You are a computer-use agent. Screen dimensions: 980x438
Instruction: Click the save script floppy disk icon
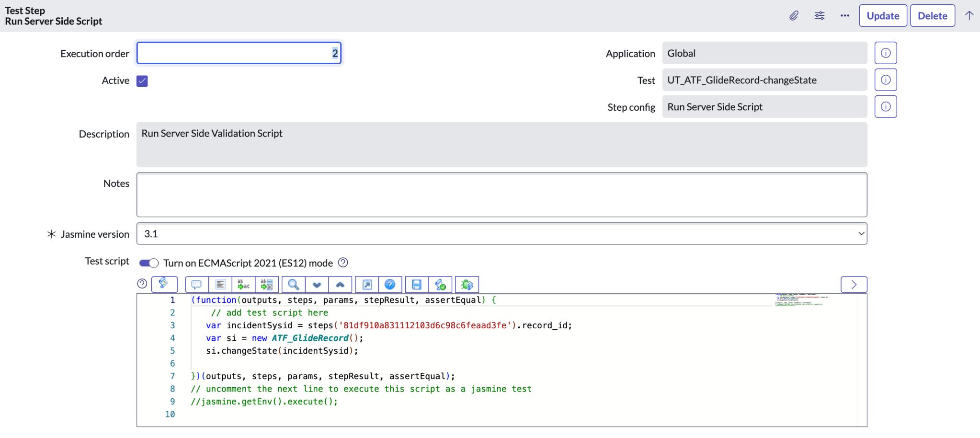coord(417,285)
